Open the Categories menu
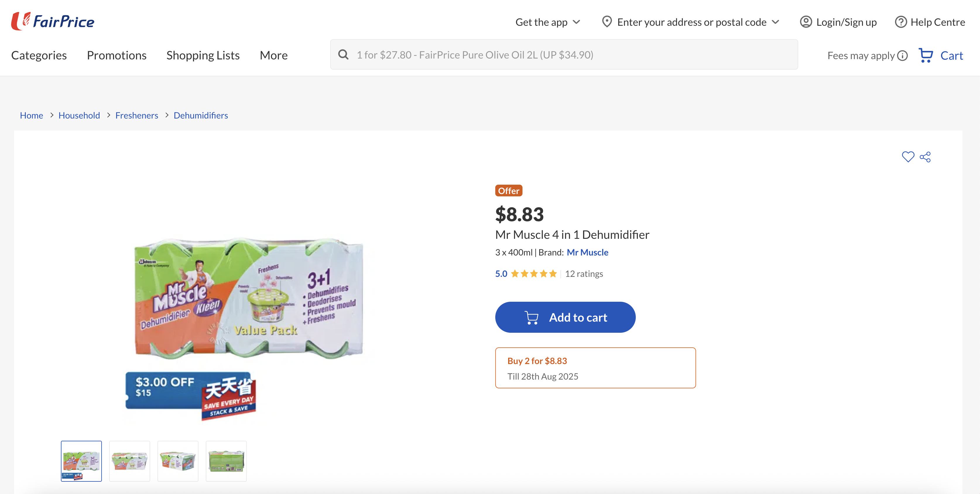Screen dimensions: 980x494 tap(39, 56)
